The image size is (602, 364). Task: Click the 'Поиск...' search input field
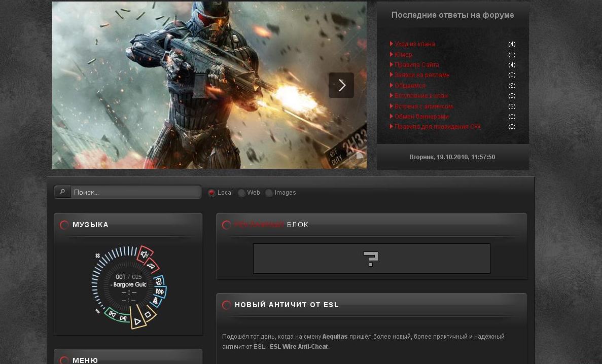[x=135, y=192]
